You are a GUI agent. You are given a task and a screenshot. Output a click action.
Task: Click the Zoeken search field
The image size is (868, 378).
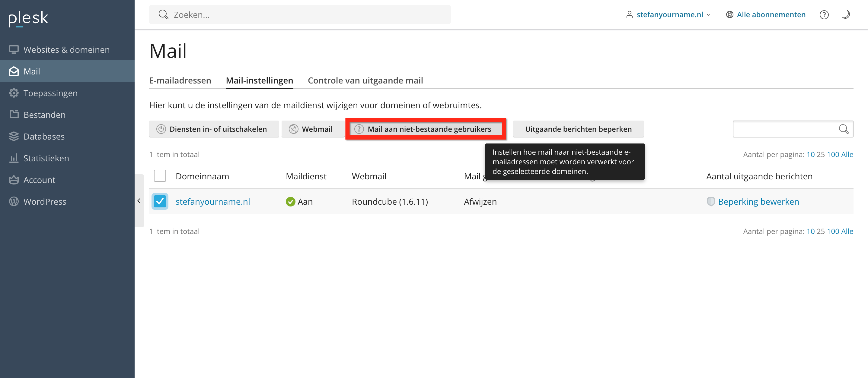point(300,15)
